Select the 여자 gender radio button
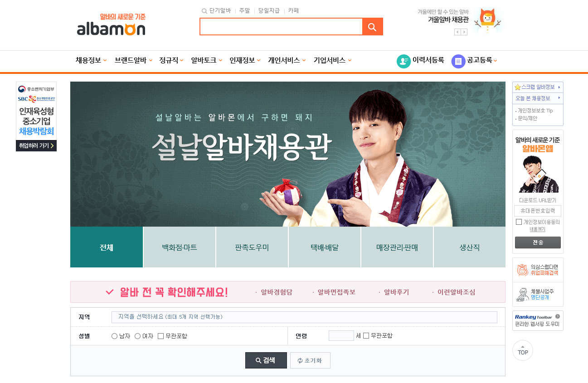588x383 pixels. (137, 336)
